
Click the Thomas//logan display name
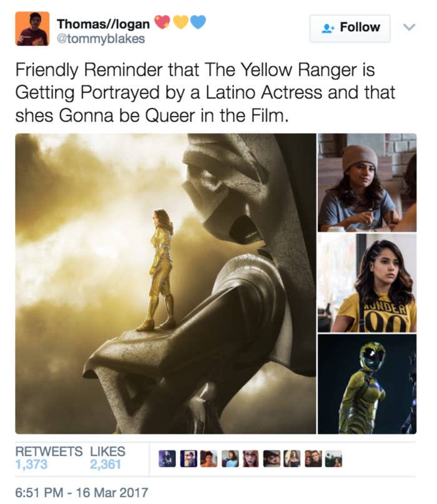click(x=103, y=24)
